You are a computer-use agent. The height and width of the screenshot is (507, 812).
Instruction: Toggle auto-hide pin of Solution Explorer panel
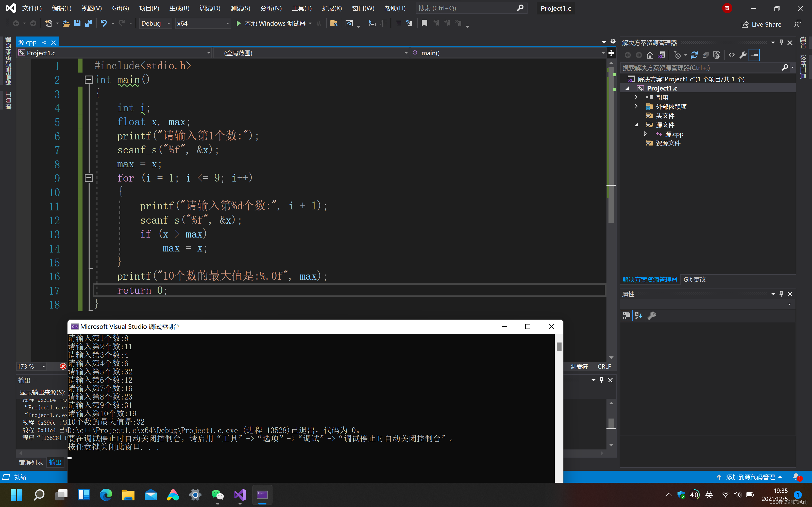781,42
